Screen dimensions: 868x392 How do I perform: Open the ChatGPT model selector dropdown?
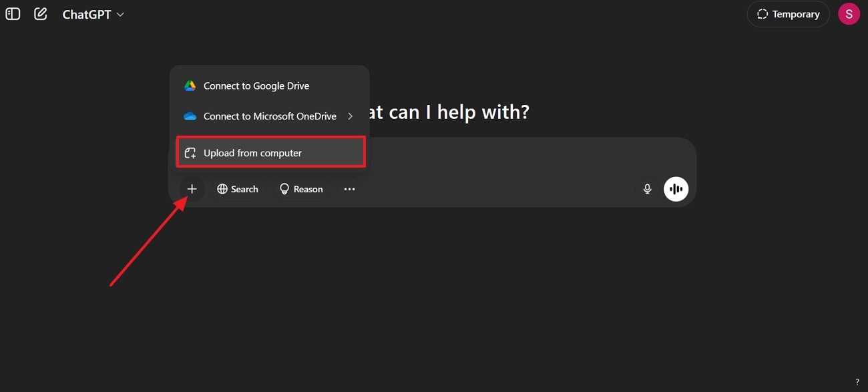[93, 14]
